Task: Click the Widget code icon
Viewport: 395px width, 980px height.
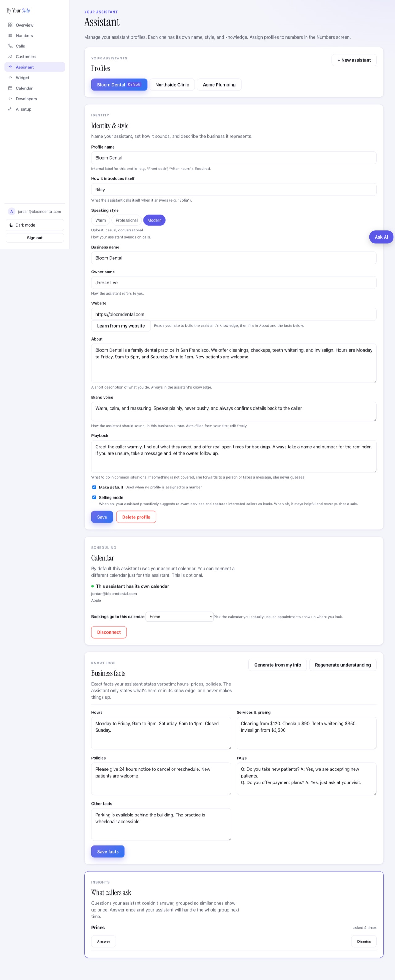Action: (x=10, y=78)
